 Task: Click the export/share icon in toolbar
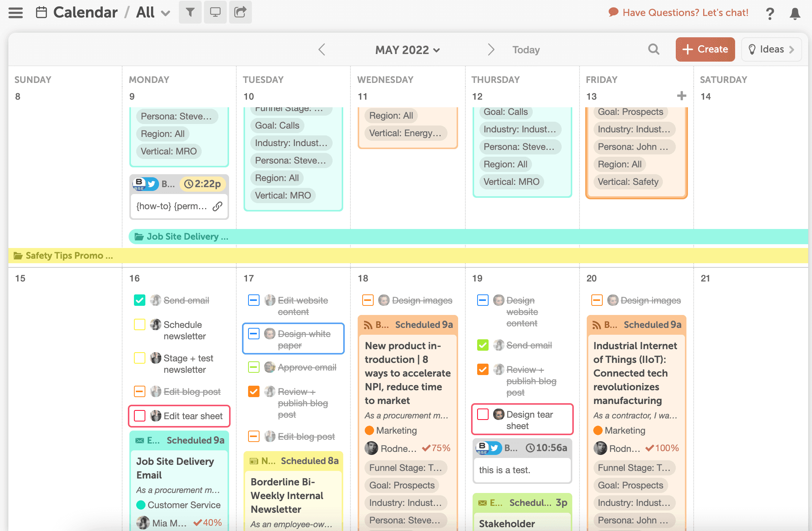coord(240,11)
